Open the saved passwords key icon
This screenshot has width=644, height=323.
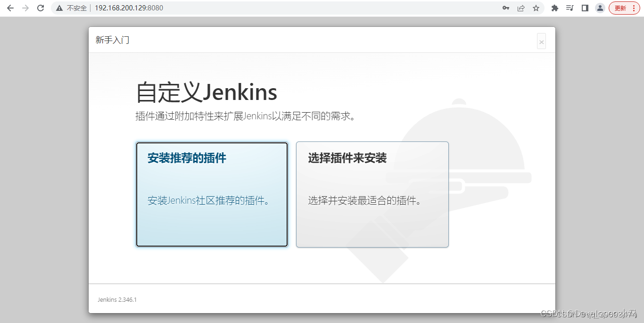506,8
